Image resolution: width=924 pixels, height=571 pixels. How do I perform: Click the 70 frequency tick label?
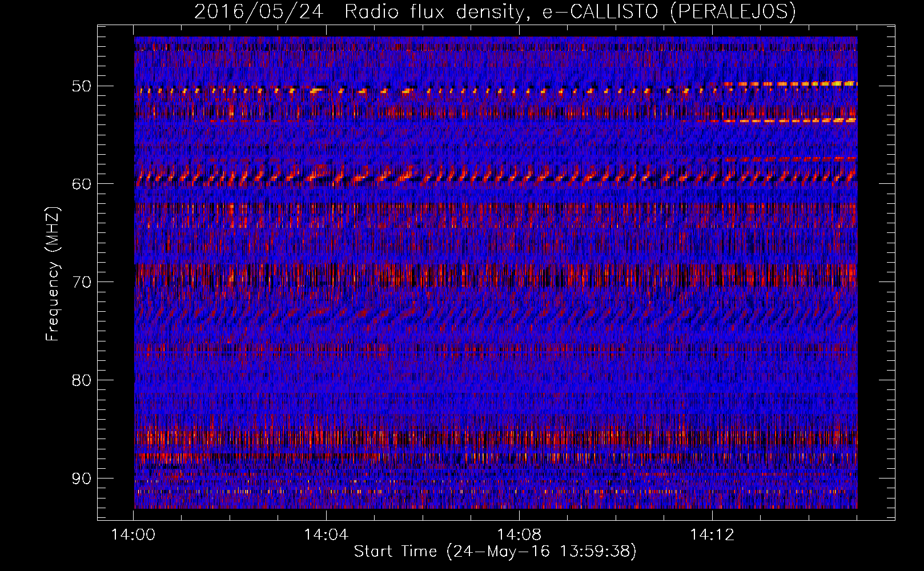point(81,282)
